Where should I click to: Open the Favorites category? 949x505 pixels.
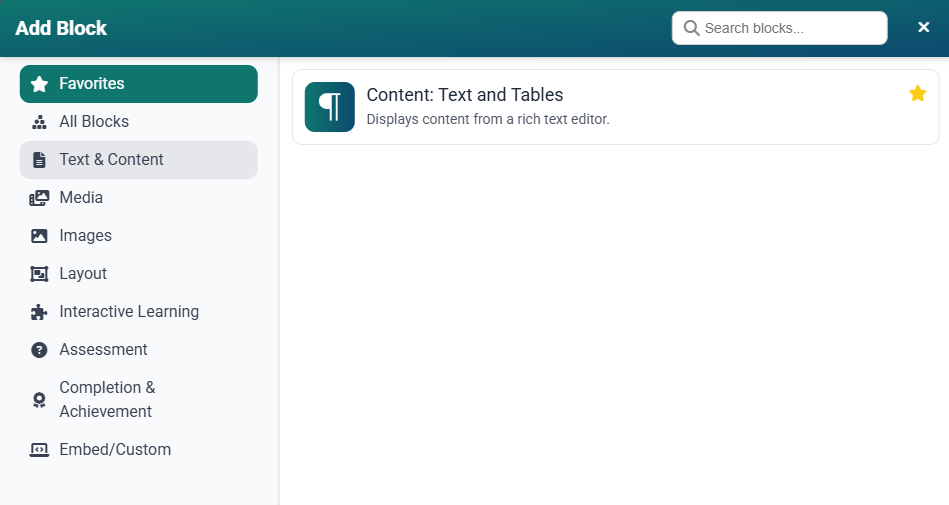139,84
